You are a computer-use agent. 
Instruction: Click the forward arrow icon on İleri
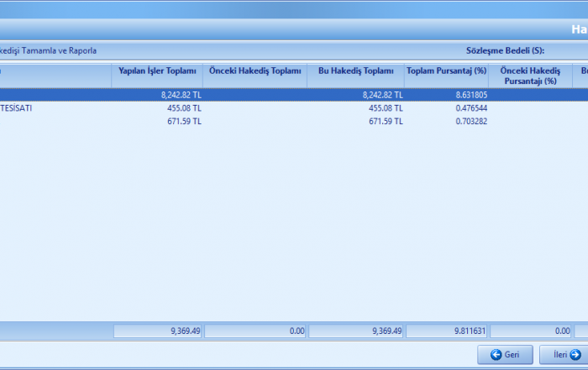click(575, 355)
